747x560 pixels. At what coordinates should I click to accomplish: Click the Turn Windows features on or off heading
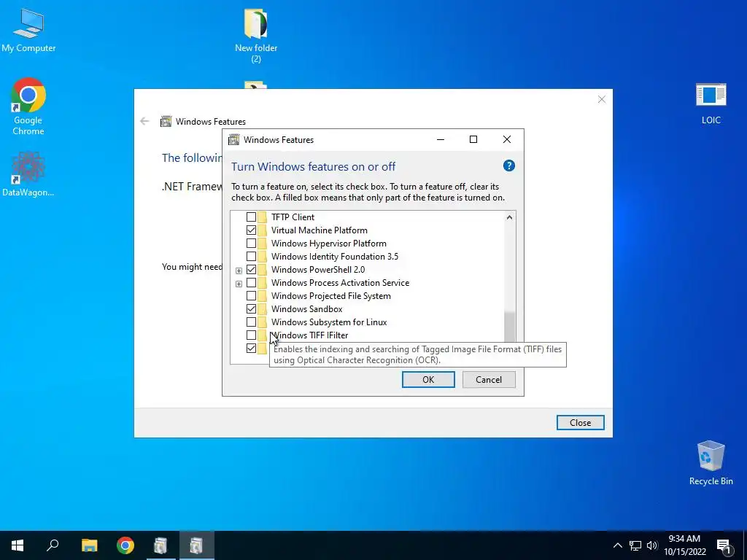pyautogui.click(x=314, y=167)
